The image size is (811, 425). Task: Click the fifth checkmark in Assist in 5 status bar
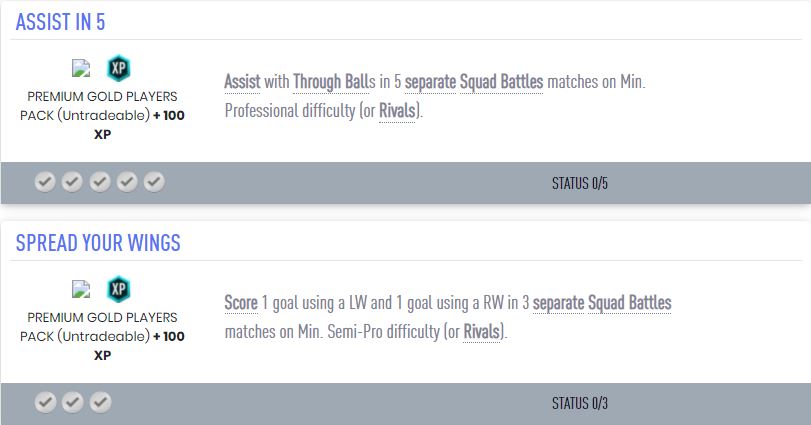(x=153, y=182)
